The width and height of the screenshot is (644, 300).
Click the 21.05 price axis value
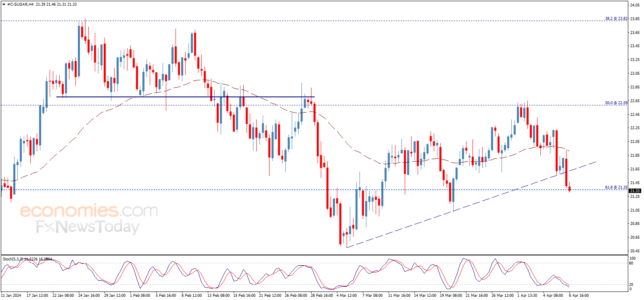[x=635, y=210]
